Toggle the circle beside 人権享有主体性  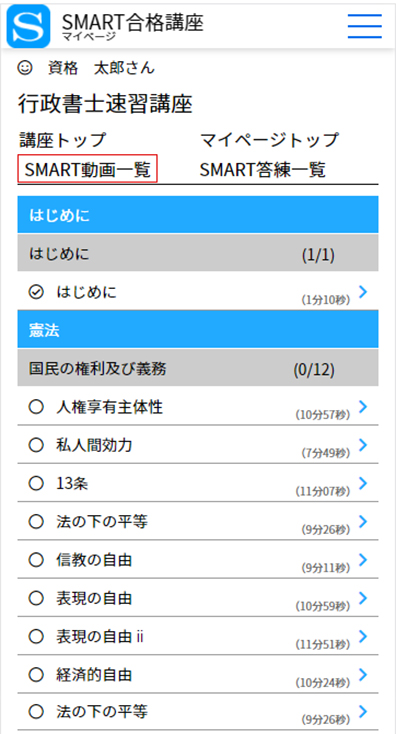click(x=36, y=408)
